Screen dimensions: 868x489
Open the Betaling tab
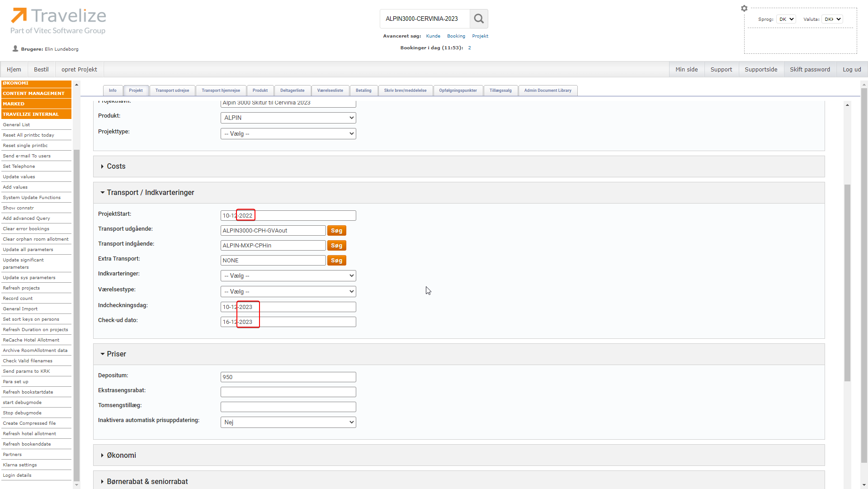363,90
